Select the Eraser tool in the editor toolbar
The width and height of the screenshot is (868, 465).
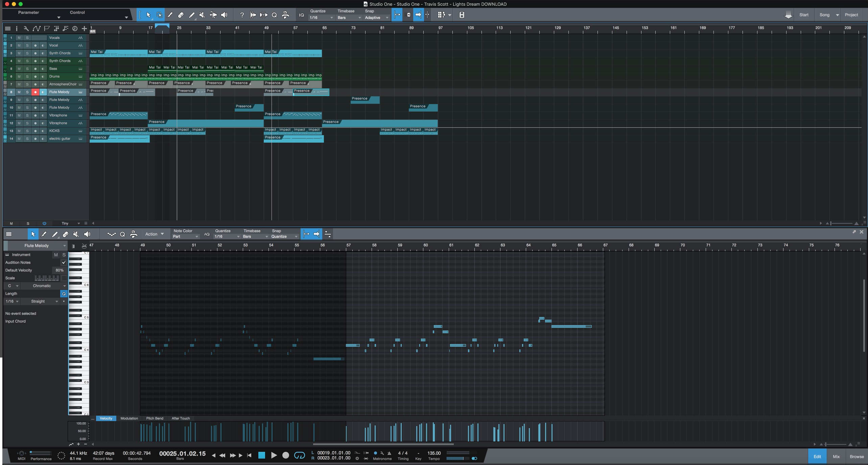coord(66,234)
